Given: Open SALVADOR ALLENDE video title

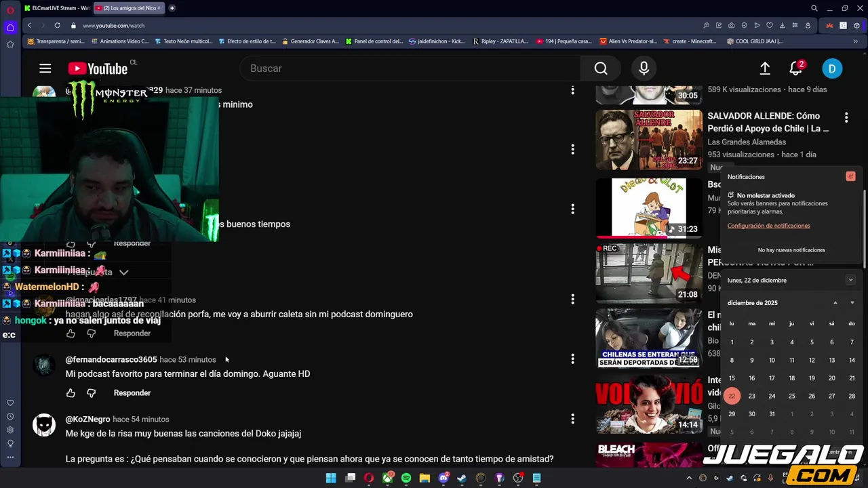Looking at the screenshot, I should [768, 122].
